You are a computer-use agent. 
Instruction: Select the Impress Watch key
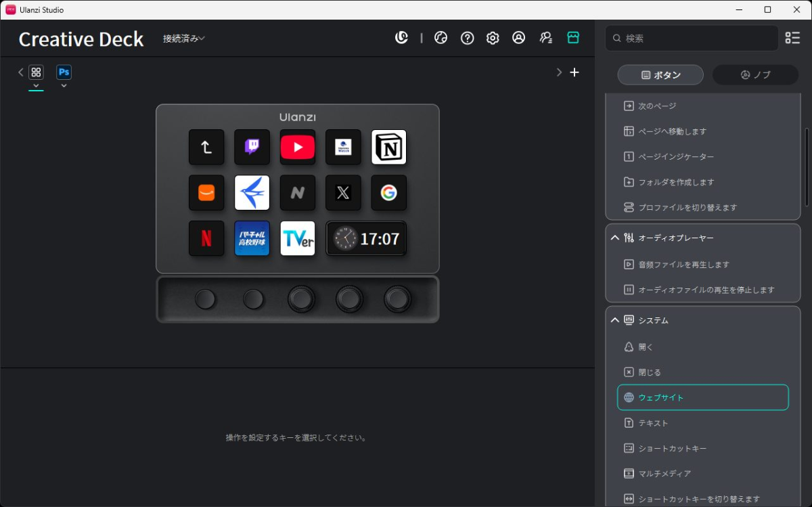(x=343, y=147)
